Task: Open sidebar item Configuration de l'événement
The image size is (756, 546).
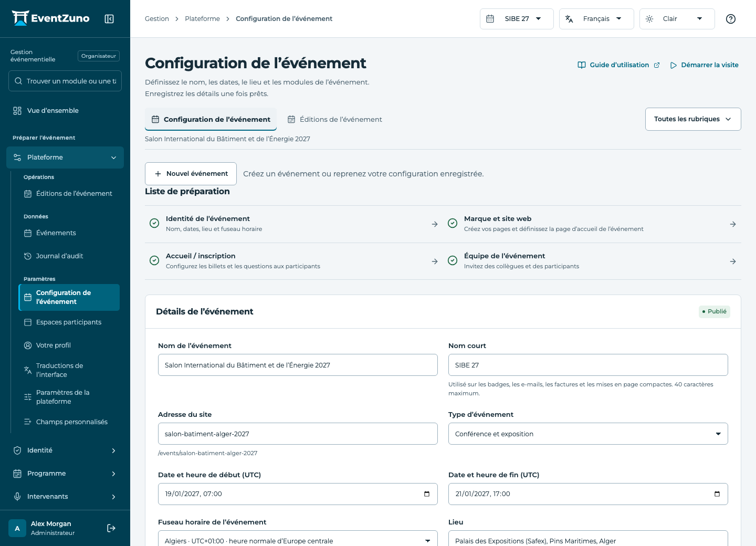Action: [69, 297]
